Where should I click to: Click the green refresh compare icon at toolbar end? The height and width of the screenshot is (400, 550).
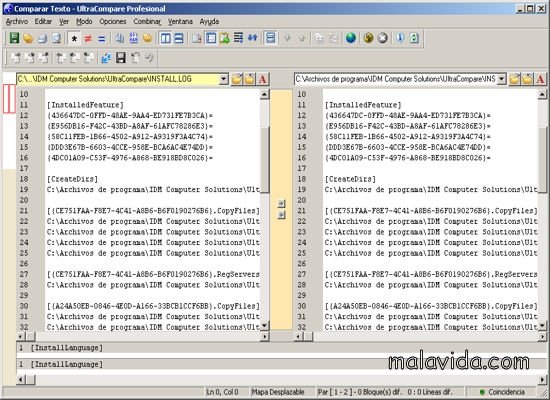pos(414,38)
